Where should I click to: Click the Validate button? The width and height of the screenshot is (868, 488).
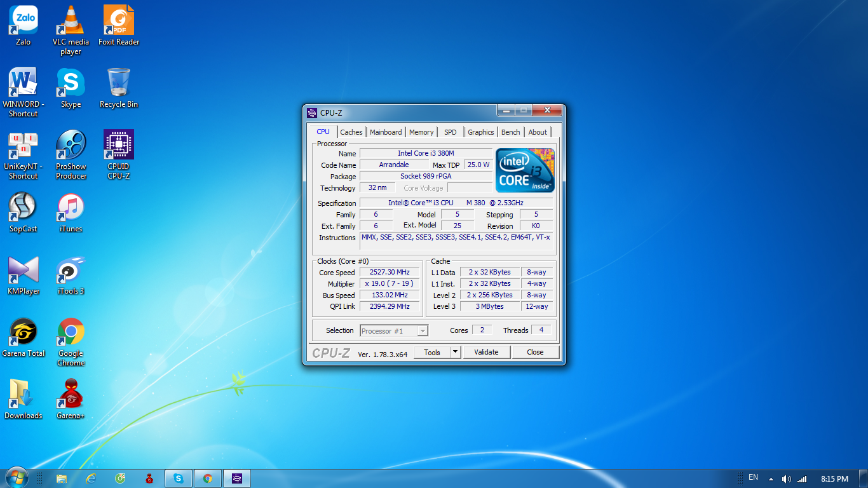click(x=486, y=352)
